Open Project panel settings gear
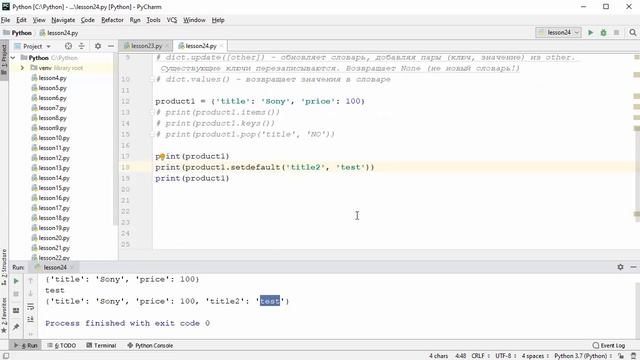This screenshot has width=640, height=360. tap(98, 46)
